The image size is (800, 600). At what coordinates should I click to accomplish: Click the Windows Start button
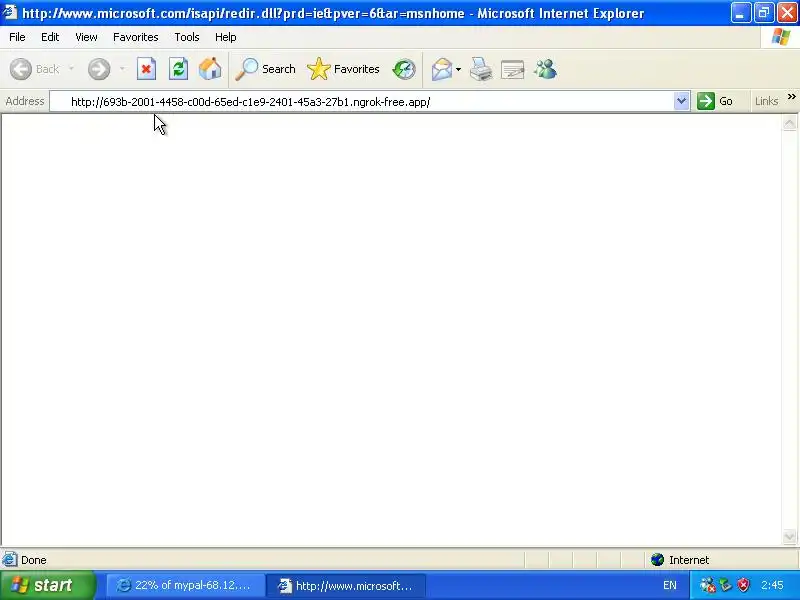47,585
